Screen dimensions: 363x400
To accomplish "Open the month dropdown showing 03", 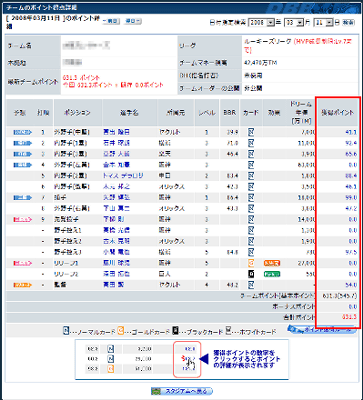I will click(x=294, y=23).
